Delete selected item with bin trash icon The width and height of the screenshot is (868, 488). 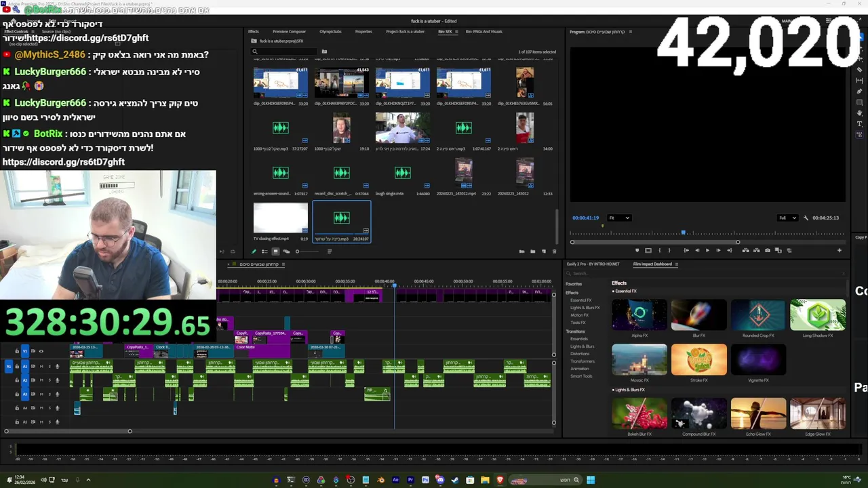click(554, 251)
